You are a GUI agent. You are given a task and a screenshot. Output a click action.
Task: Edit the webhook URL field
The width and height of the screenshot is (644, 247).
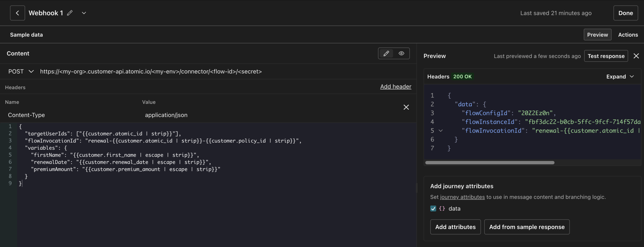click(x=151, y=71)
